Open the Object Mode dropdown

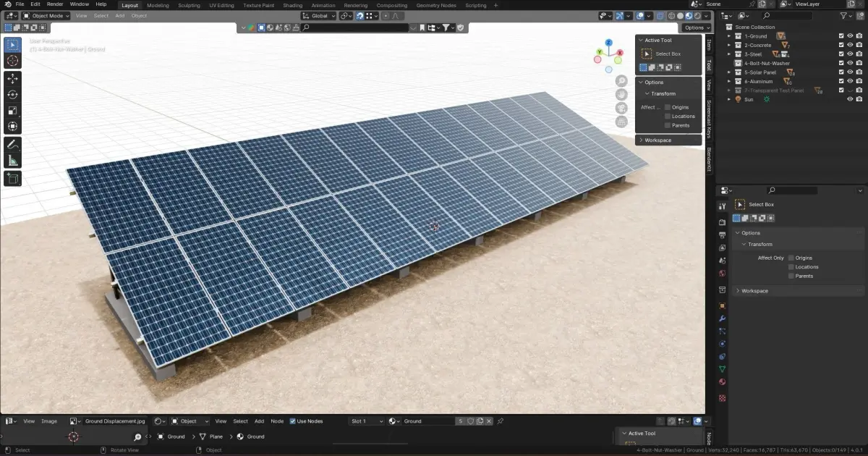coord(46,15)
